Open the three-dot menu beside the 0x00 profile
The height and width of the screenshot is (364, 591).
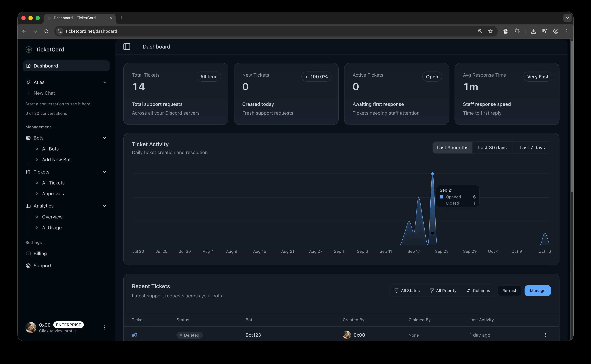pos(104,327)
